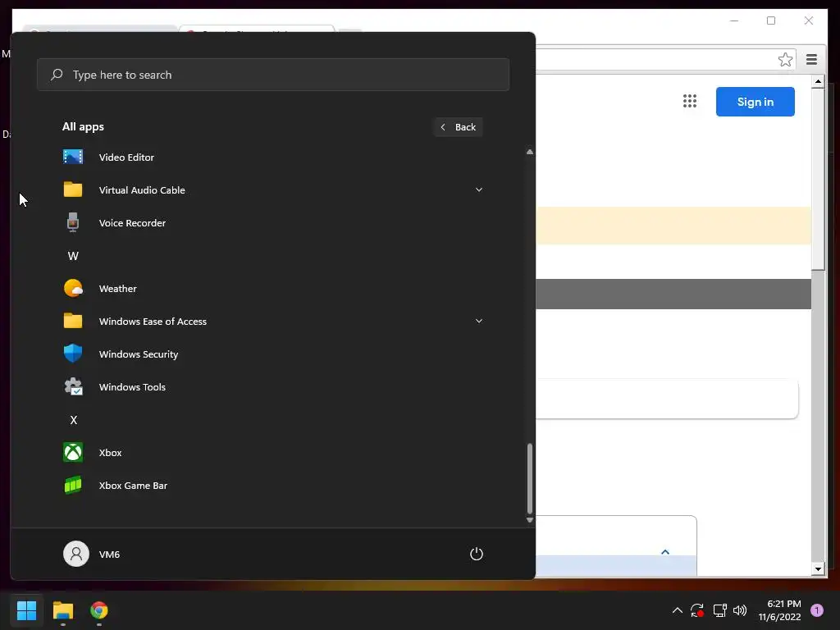Open Windows Security shield icon
Image resolution: width=840 pixels, height=630 pixels.
[73, 354]
